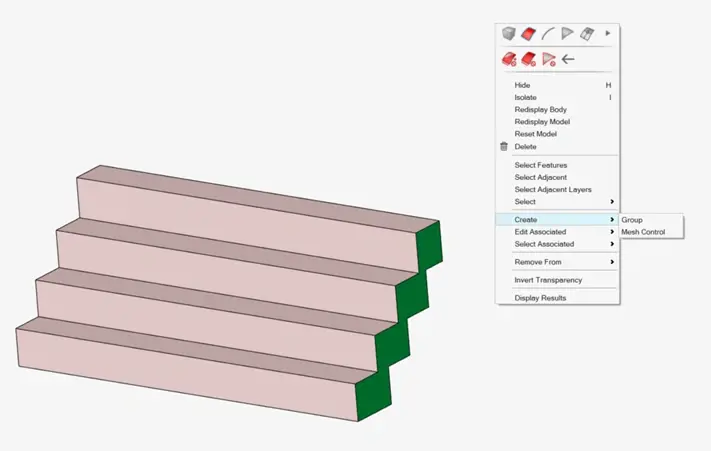This screenshot has height=451, width=711.
Task: Click the back arrow icon in the popup
Action: [x=568, y=60]
